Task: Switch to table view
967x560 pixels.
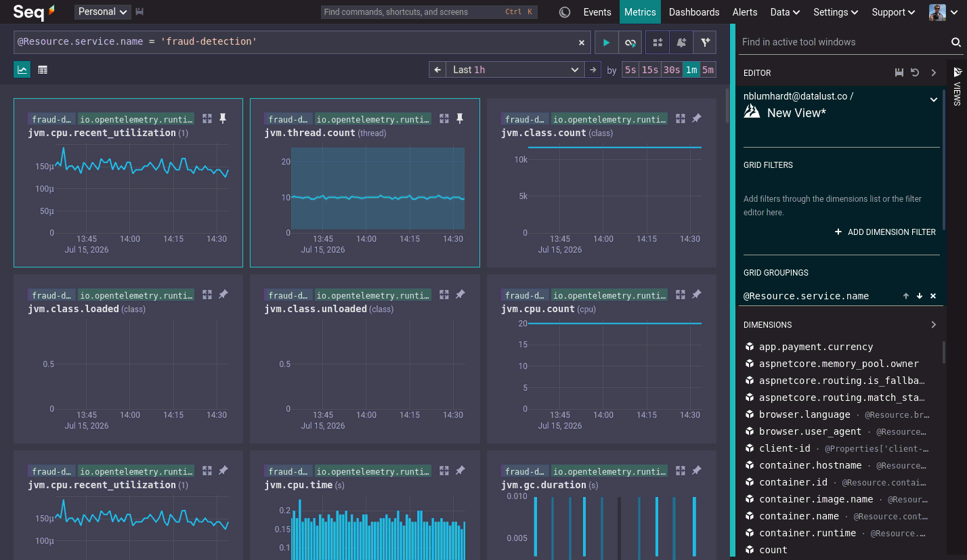Action: [43, 70]
